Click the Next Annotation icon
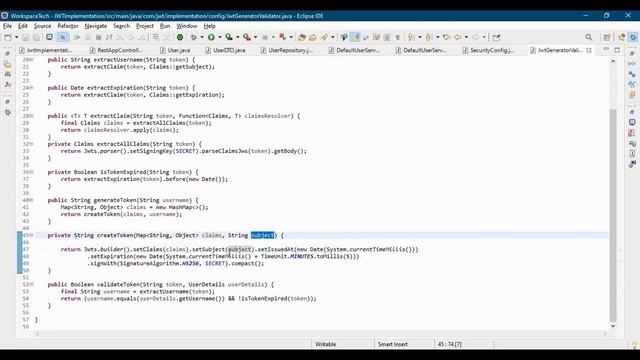 pos(411,37)
